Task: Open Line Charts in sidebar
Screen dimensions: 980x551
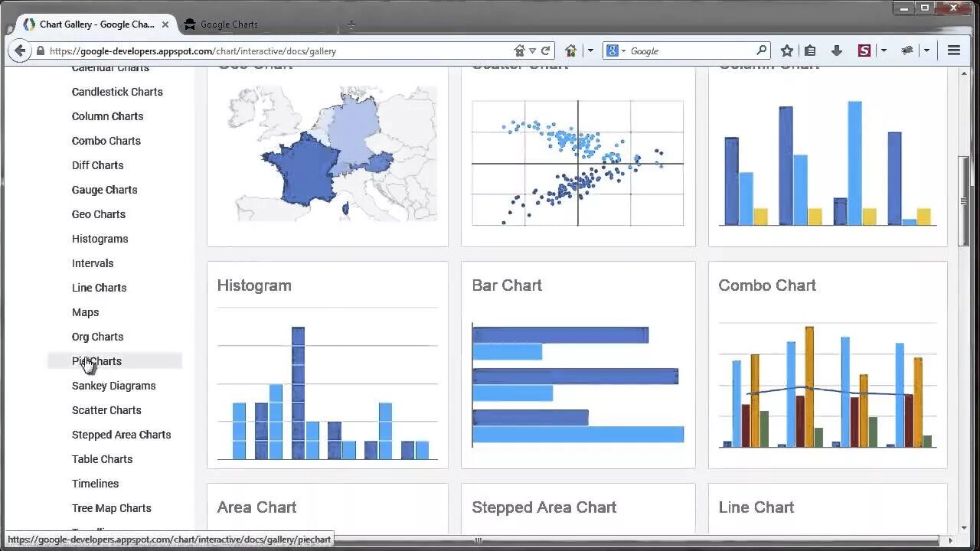Action: coord(99,288)
